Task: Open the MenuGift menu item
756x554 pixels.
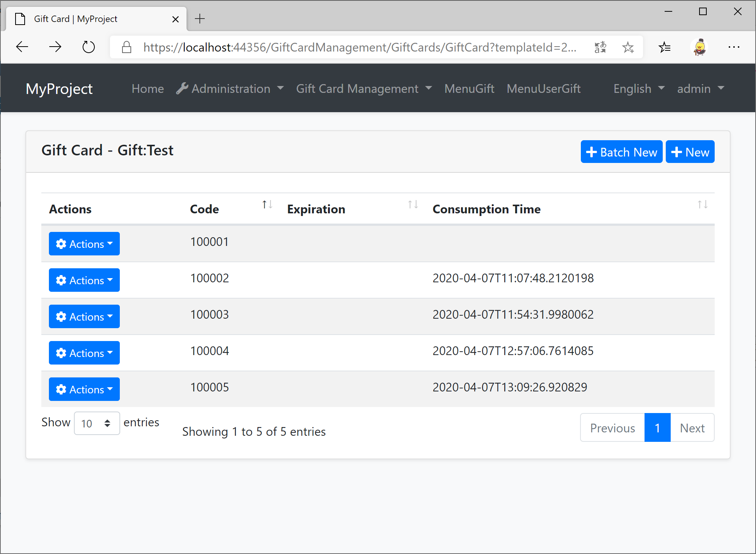Action: click(469, 89)
